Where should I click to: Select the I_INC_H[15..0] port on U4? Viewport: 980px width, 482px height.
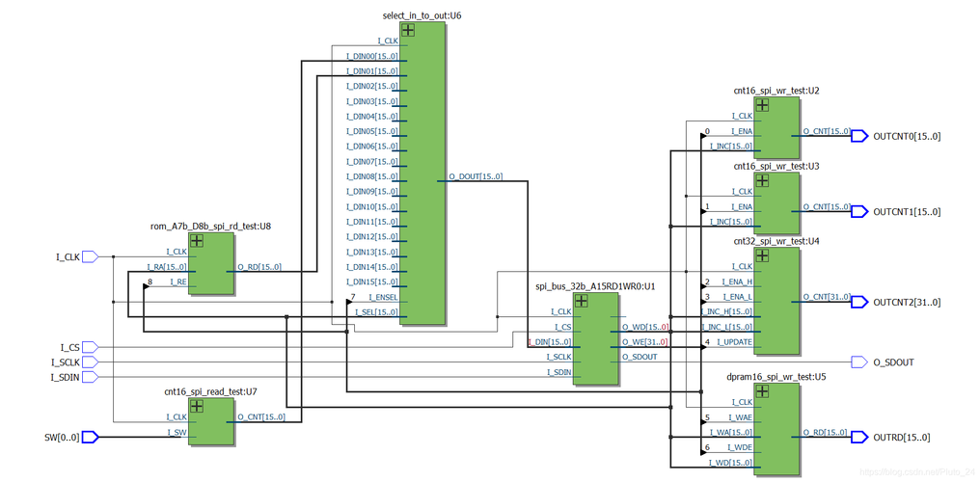[x=726, y=312]
